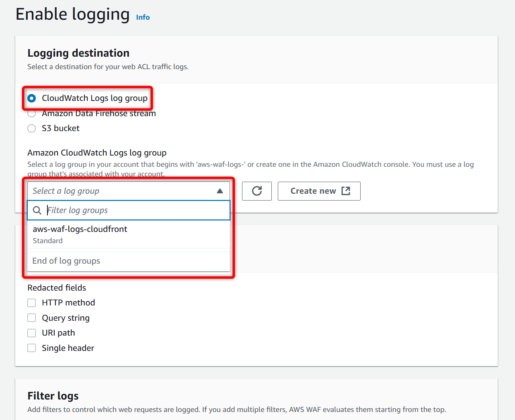The width and height of the screenshot is (515, 420).
Task: Collapse the log group list via the triangle arrow
Action: pos(220,191)
